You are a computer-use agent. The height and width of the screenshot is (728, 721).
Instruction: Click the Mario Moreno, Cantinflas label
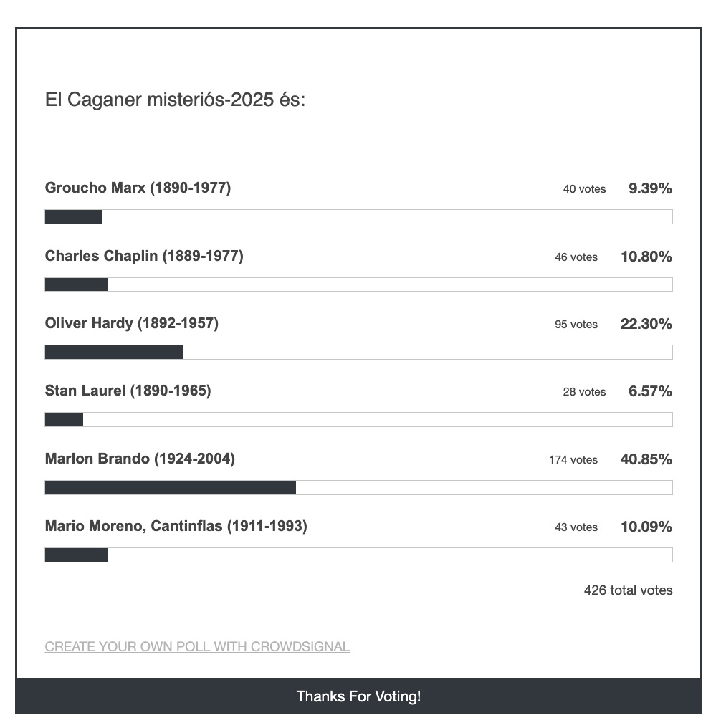[176, 526]
